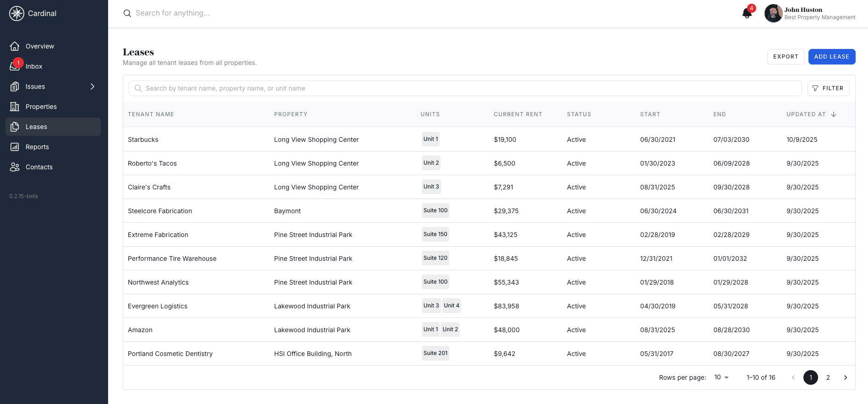Viewport: 868px width, 404px height.
Task: Open the Evergreen Logistics lease
Action: tap(489, 306)
